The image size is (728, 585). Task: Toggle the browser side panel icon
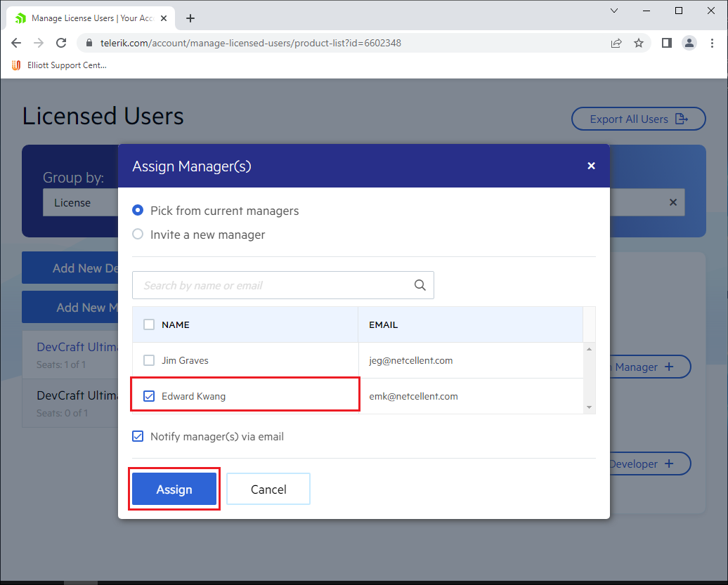(667, 43)
